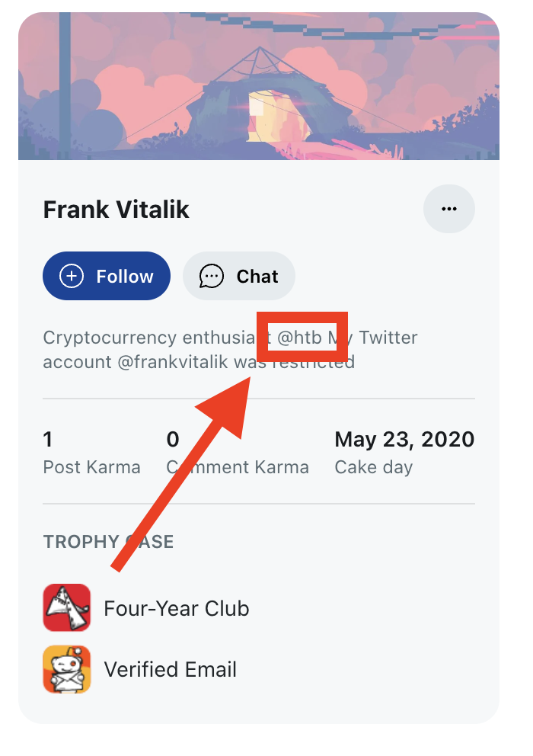The width and height of the screenshot is (533, 756).
Task: Click the @frankvitalik handle in bio
Action: 174,361
